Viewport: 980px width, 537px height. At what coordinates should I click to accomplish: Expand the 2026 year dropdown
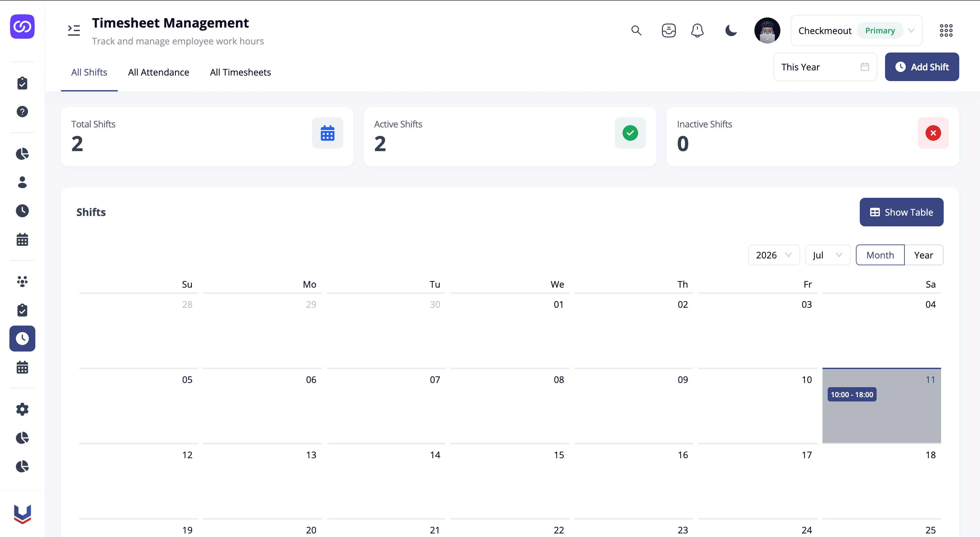[774, 255]
